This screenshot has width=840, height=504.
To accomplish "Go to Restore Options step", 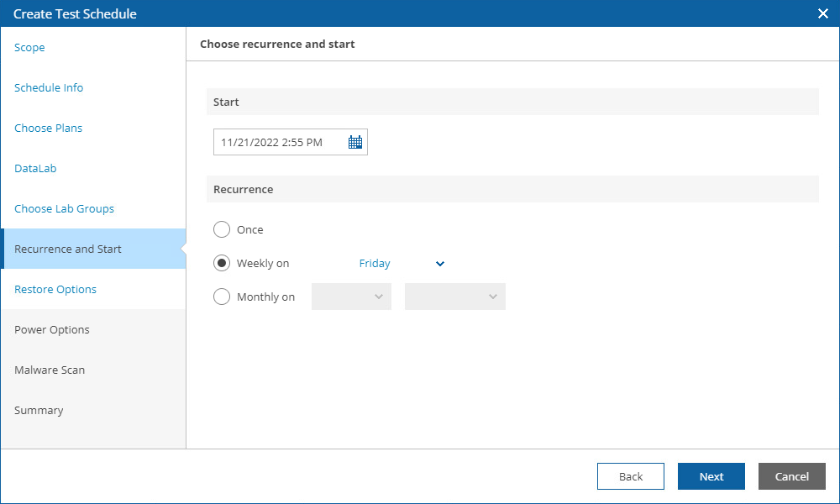I will pyautogui.click(x=55, y=290).
